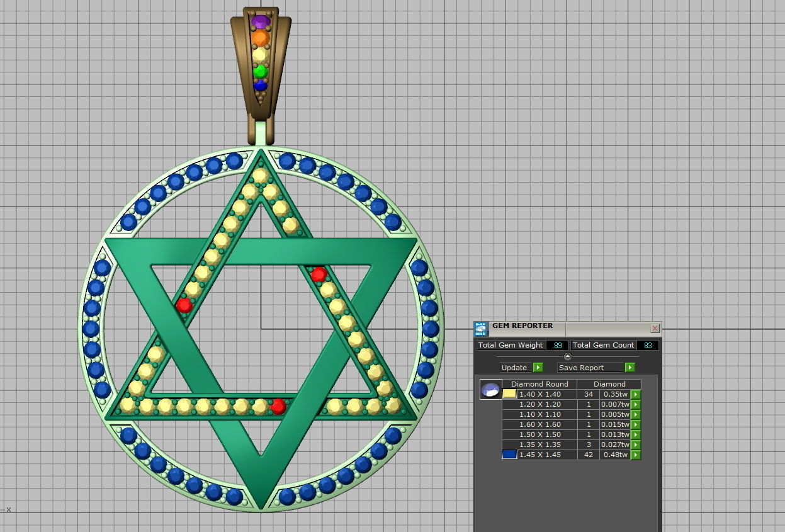Click the Diamond material column header
The width and height of the screenshot is (785, 532).
[x=609, y=384]
